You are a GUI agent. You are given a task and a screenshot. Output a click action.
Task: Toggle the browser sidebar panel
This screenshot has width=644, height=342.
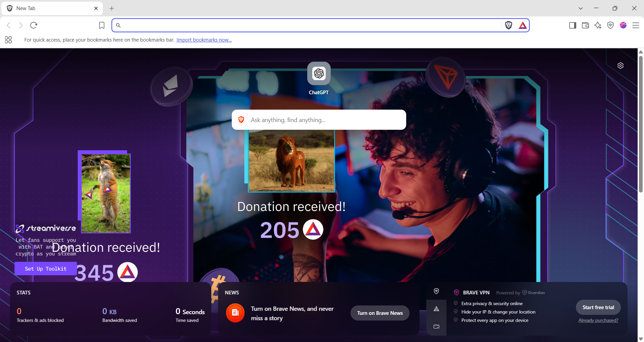pos(573,25)
